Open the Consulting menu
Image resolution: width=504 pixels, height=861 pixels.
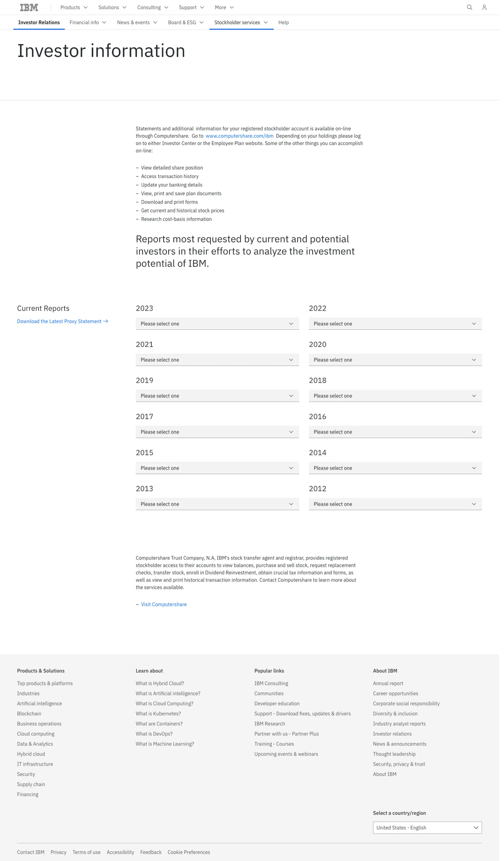point(154,8)
